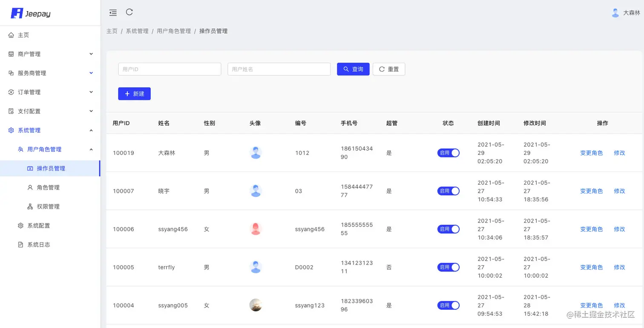The width and height of the screenshot is (644, 328).
Task: Click the document icon beside 系统日志
Action: click(x=21, y=244)
